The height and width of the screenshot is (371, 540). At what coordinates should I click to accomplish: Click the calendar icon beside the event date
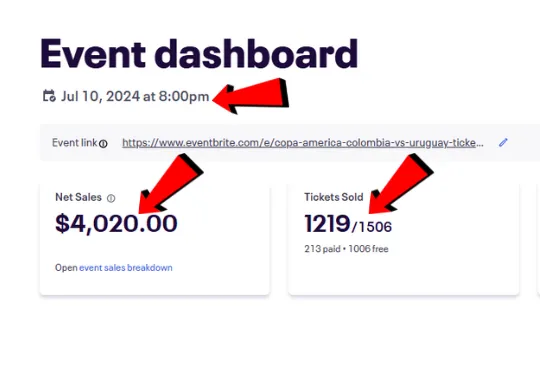[49, 96]
